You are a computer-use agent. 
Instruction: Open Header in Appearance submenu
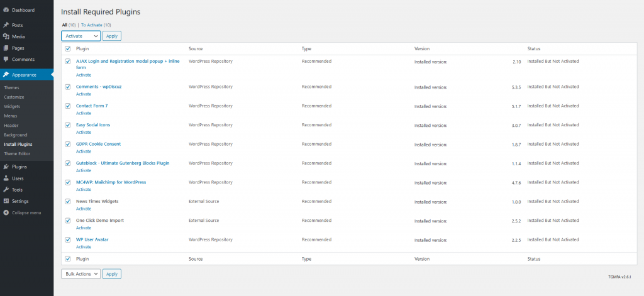pos(11,125)
